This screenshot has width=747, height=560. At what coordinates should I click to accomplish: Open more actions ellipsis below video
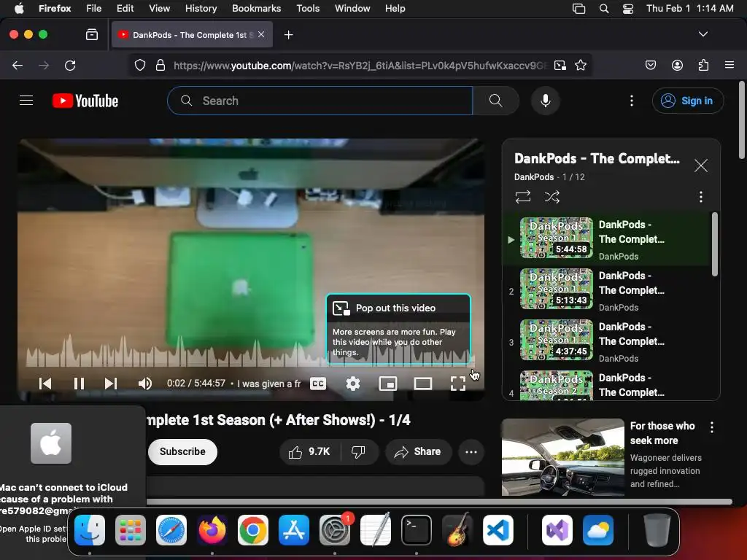point(471,451)
